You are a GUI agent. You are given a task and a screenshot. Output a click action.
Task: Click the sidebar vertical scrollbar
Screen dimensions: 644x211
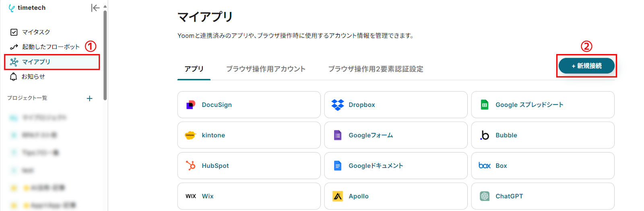105,54
